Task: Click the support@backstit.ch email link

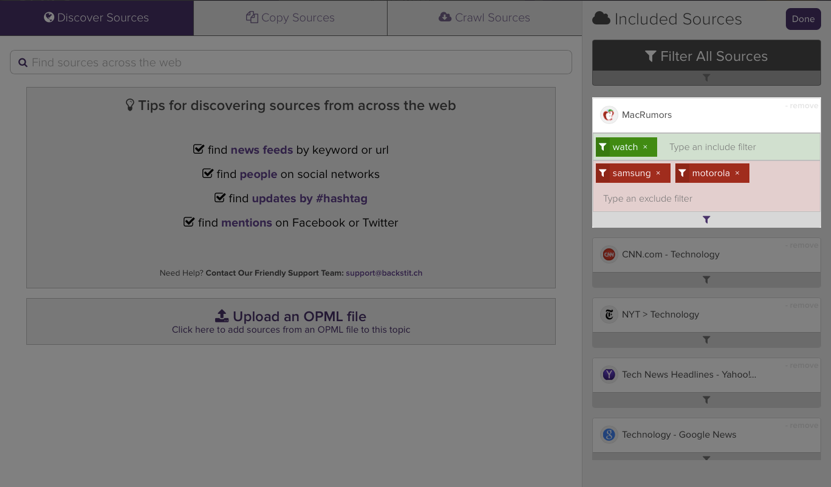Action: coord(384,273)
